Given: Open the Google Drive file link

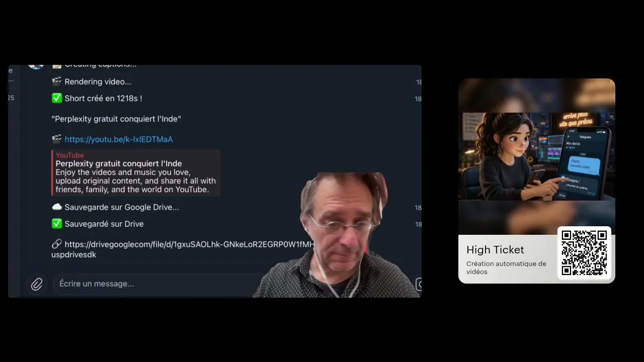Looking at the screenshot, I should coord(183,249).
